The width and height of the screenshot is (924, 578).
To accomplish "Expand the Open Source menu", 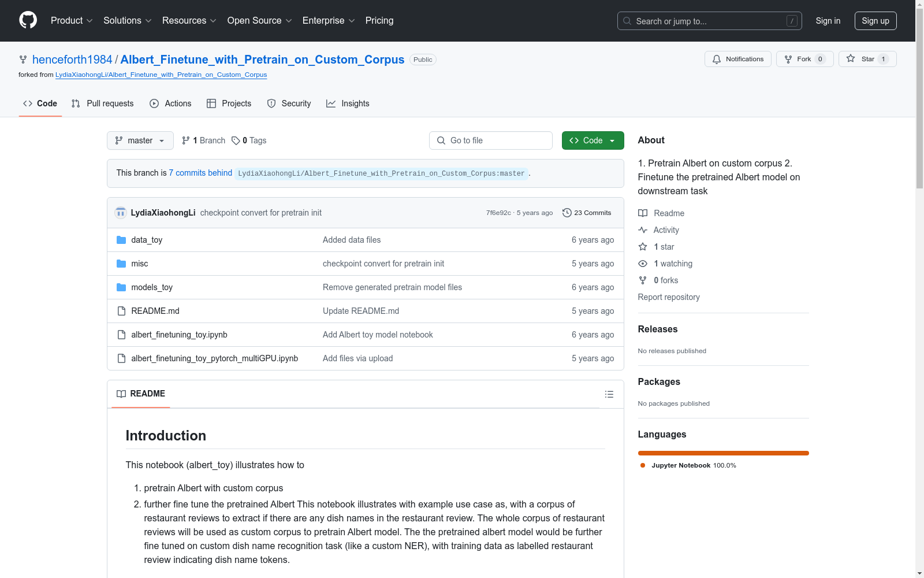I will click(260, 20).
